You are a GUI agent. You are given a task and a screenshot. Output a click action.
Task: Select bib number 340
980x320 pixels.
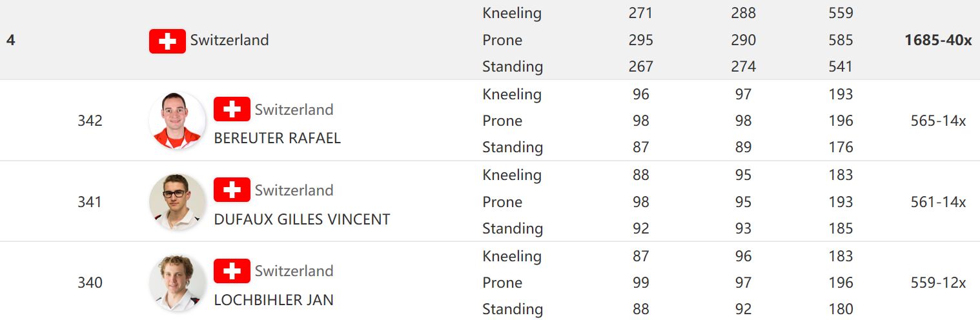90,283
